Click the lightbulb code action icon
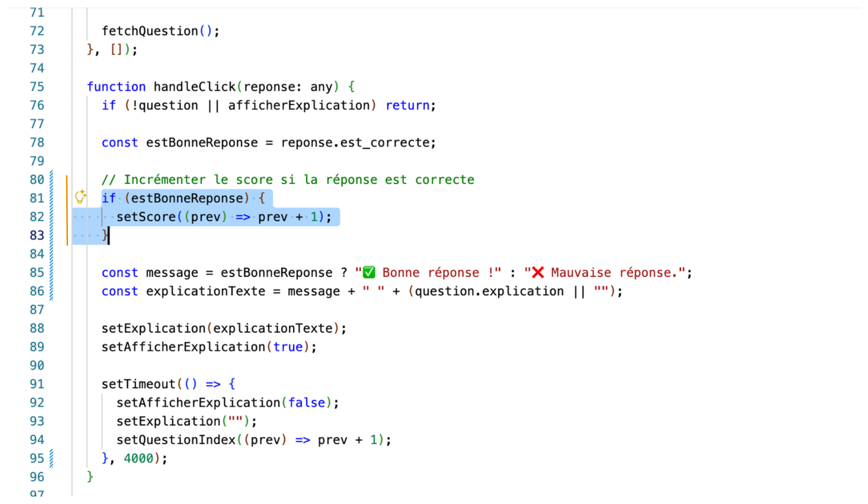868x504 pixels. click(80, 197)
